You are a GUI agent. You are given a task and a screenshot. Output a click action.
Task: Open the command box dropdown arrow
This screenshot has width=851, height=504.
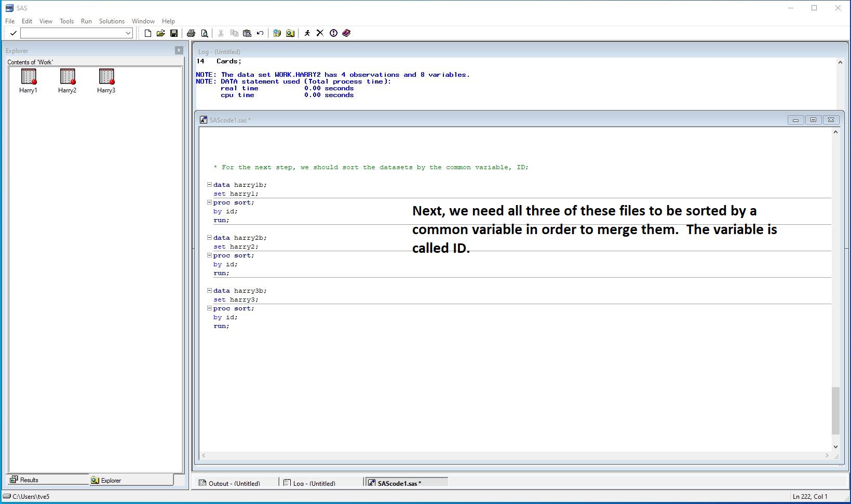coord(128,33)
